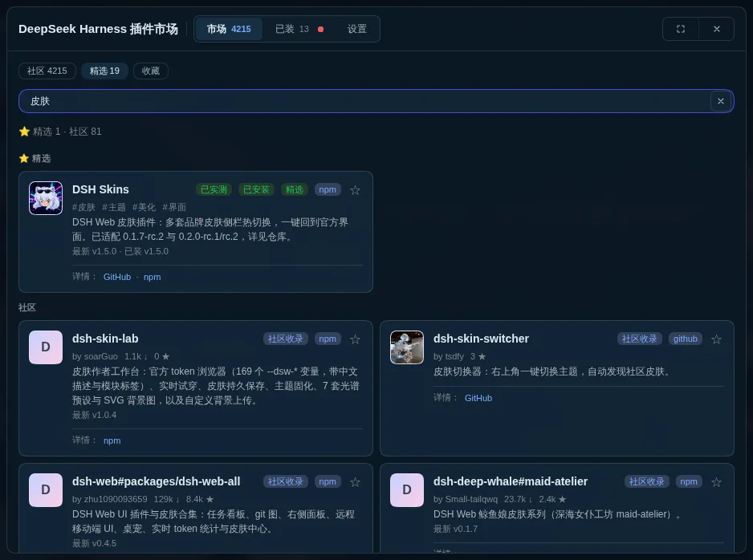
Task: Click the dsh-skin-lab D avatar
Action: click(x=46, y=347)
